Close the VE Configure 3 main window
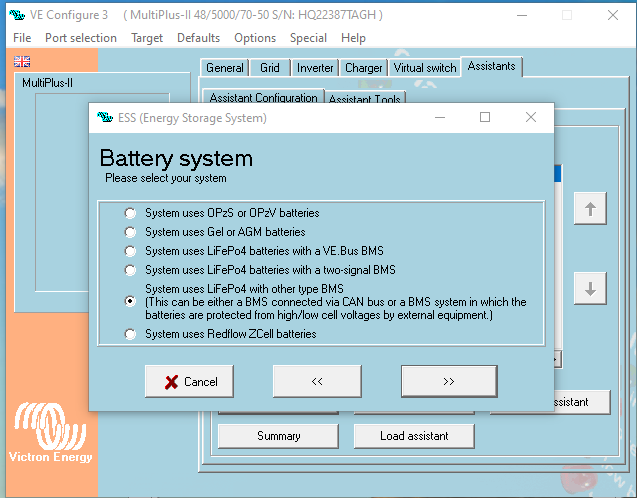637x498 pixels. [x=613, y=15]
